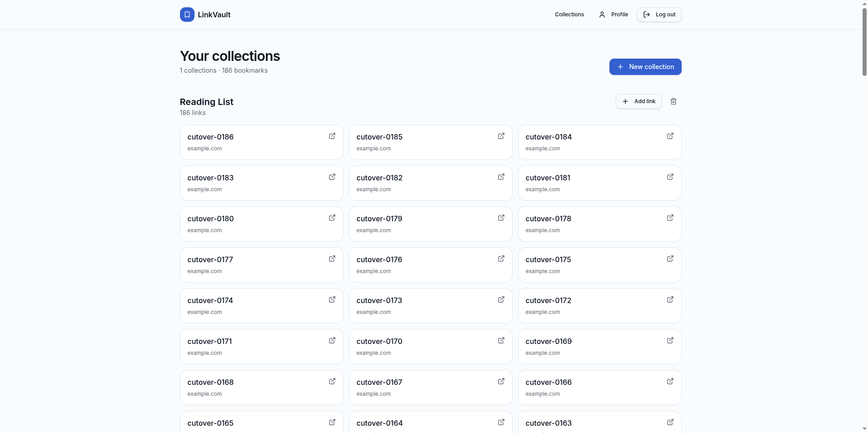Open external link icon for cutover-0171
Viewport: 868px width, 433px height.
click(x=332, y=340)
